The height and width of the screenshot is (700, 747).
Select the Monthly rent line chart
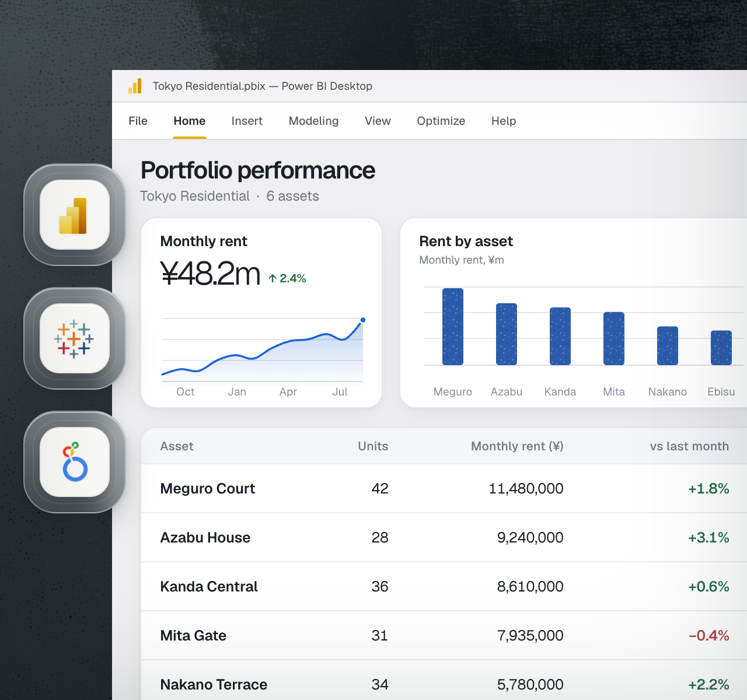tap(263, 350)
